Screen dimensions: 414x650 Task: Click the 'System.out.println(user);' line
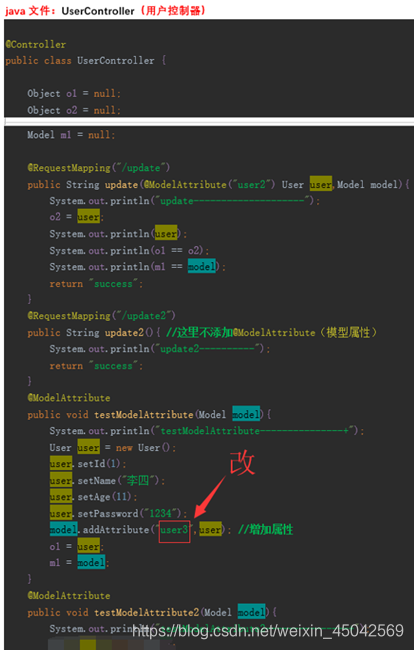coord(118,234)
